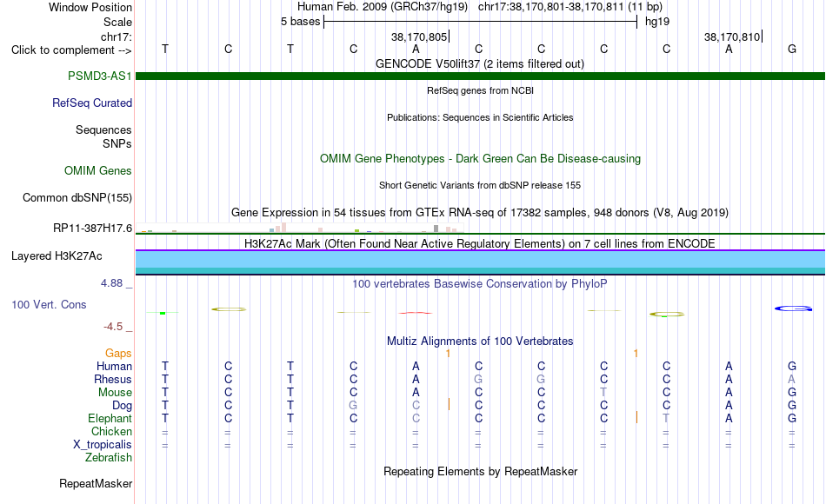Screen dimensions: 826x504
Task: Select the dark green PSMD3-AS1 gene bar
Action: click(x=480, y=76)
